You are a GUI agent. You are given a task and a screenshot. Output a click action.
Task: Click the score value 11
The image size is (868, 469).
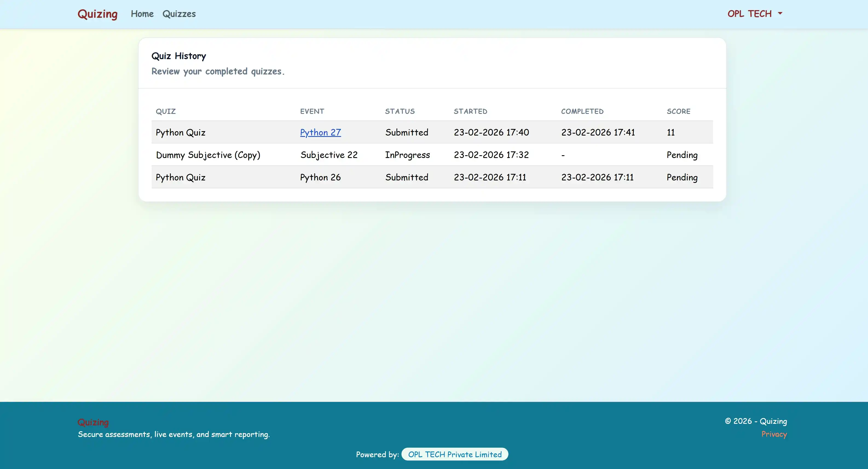click(x=671, y=132)
